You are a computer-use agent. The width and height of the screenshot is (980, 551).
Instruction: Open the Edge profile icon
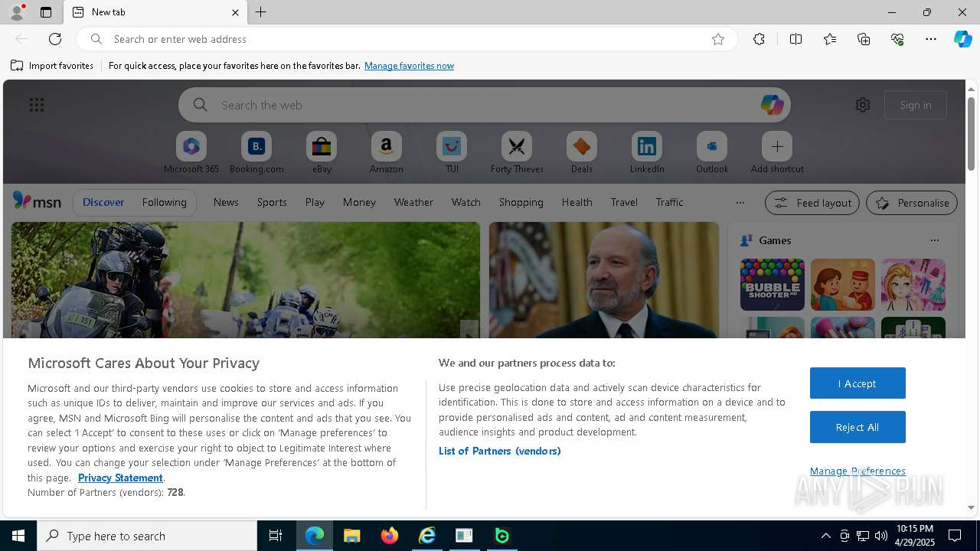pos(17,12)
